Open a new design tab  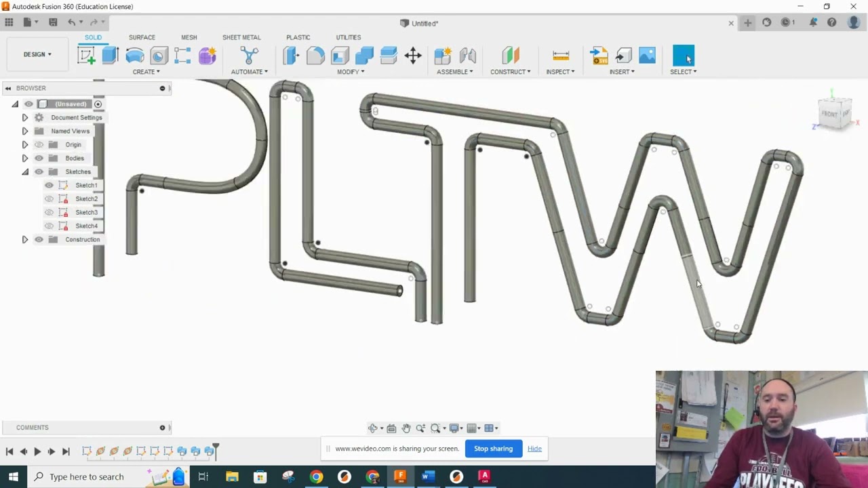(x=747, y=23)
